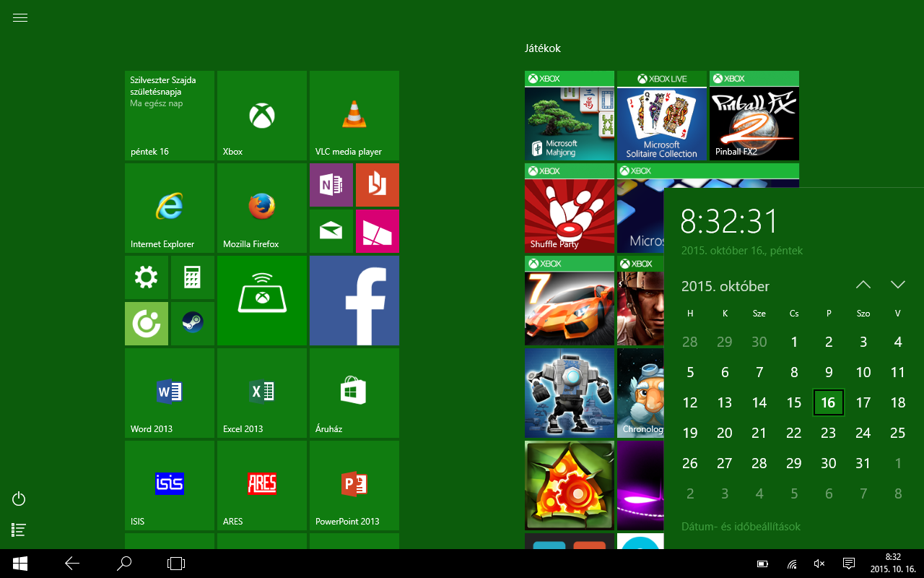Select October 23 in the calendar

[x=829, y=433]
